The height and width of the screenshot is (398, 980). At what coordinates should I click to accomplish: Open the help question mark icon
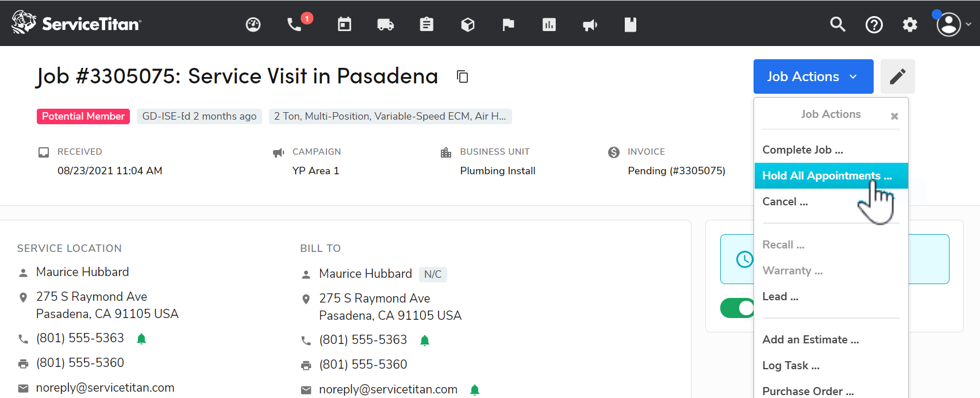(x=874, y=25)
